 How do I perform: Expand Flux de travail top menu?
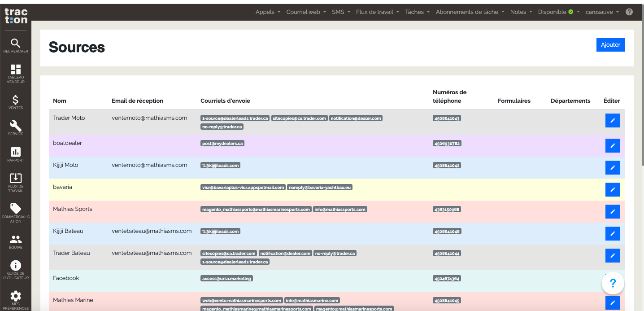tap(377, 12)
